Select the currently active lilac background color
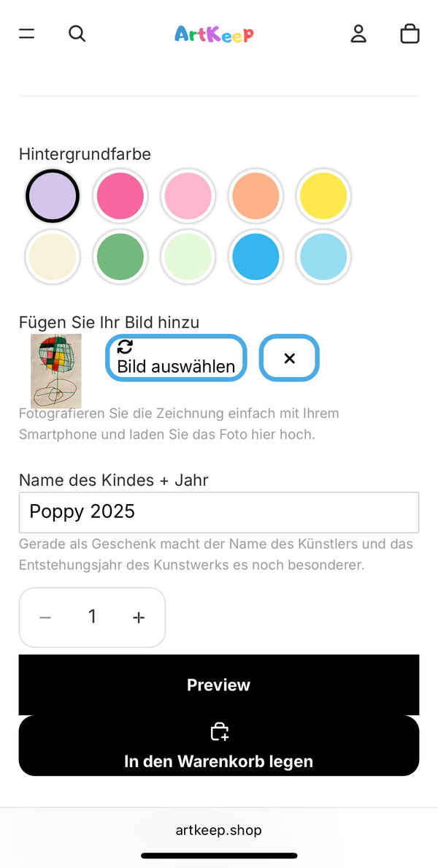 (x=52, y=196)
